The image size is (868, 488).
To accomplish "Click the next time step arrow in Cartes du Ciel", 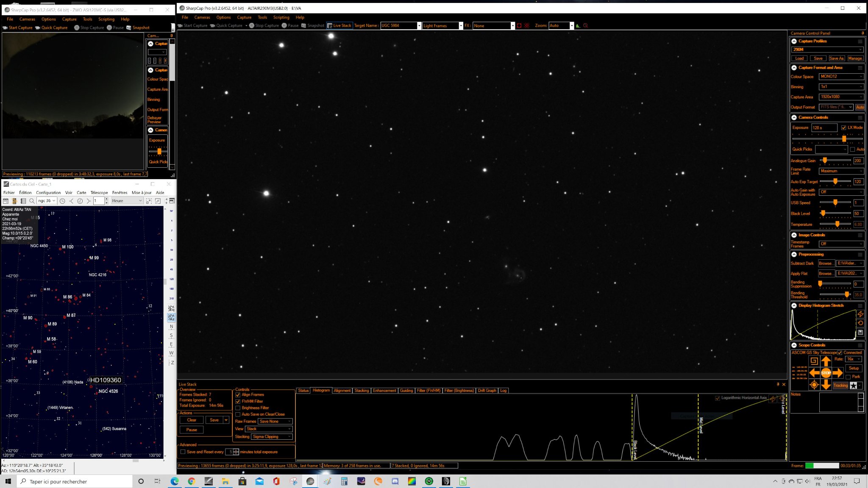I will pyautogui.click(x=89, y=201).
